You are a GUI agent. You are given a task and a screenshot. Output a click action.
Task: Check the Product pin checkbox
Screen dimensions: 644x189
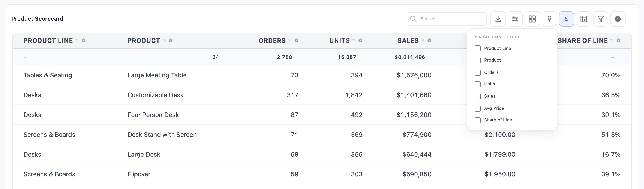coord(478,61)
